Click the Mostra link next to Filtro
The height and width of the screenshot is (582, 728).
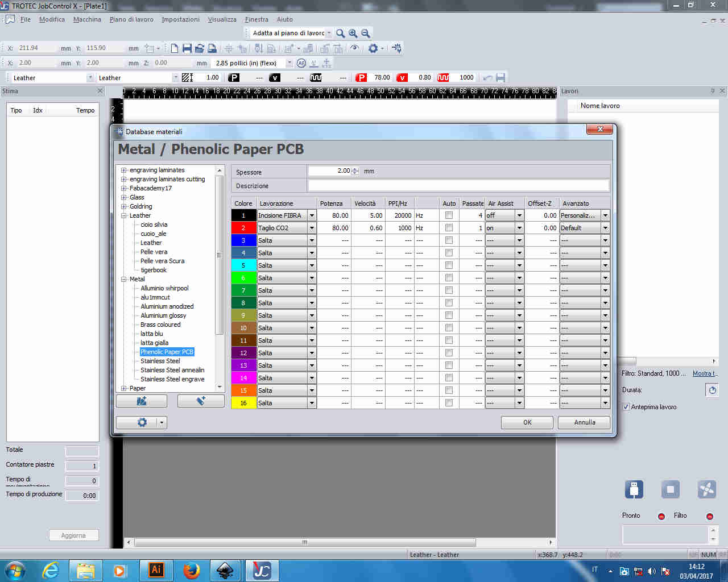(x=705, y=373)
